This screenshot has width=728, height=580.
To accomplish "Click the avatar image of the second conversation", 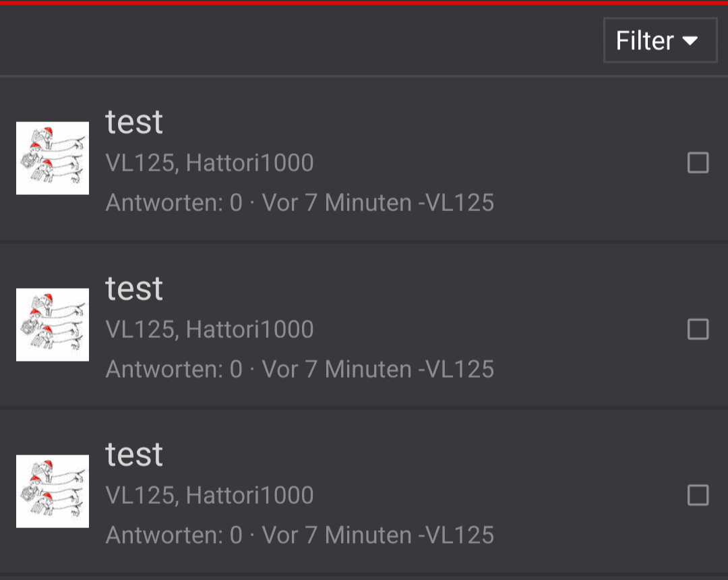I will (x=53, y=324).
